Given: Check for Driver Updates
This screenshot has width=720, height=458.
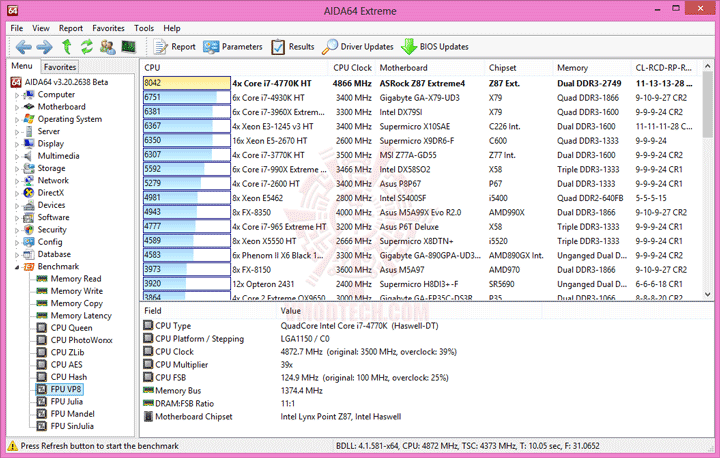Looking at the screenshot, I should [x=358, y=47].
